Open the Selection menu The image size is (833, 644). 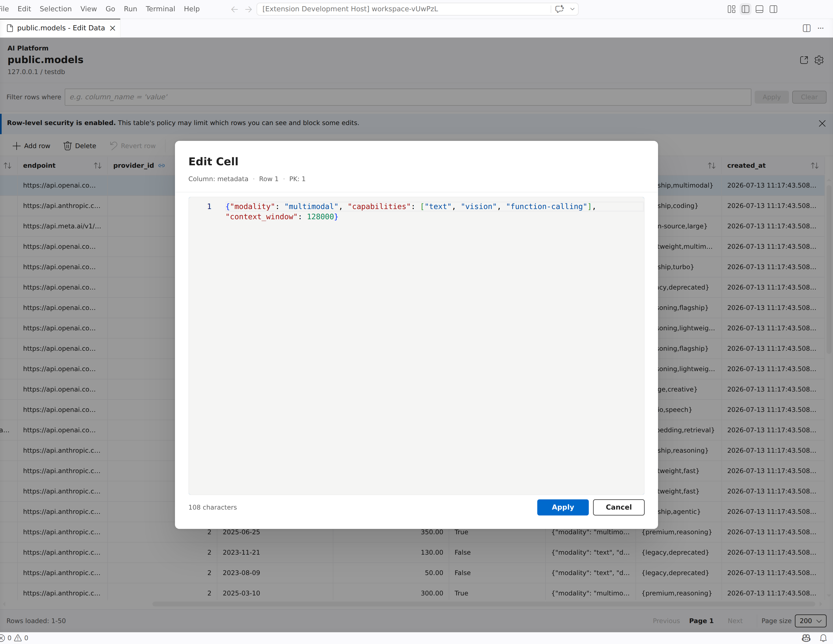[x=56, y=9]
